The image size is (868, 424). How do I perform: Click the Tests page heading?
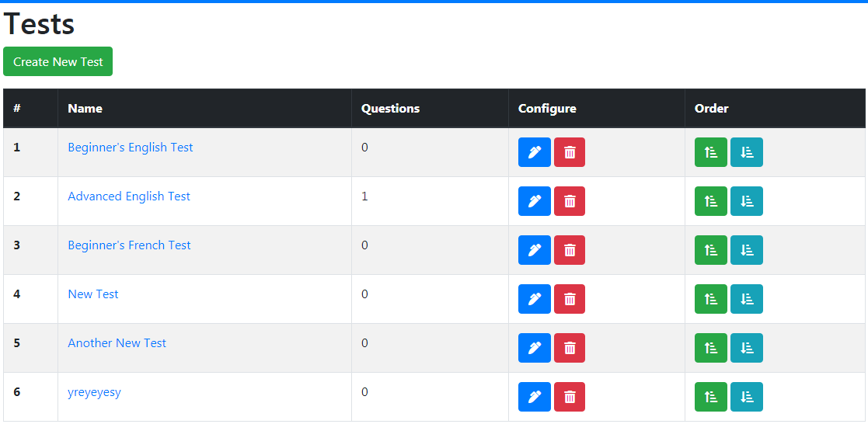tap(39, 24)
